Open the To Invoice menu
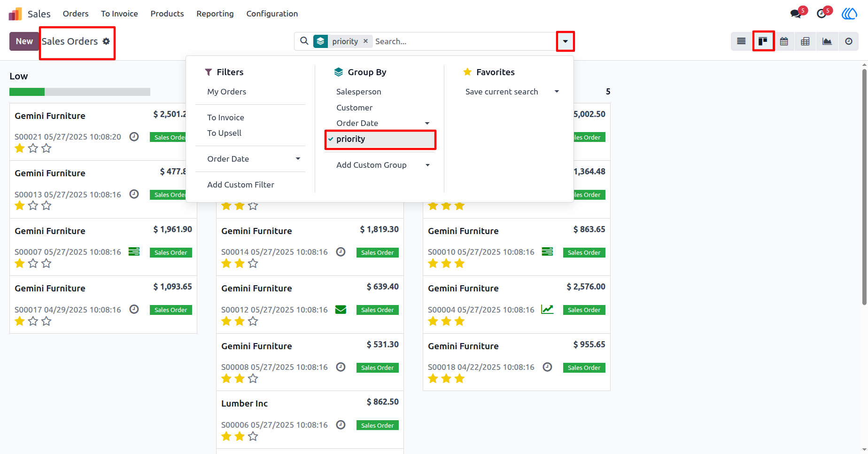868x454 pixels. [119, 14]
